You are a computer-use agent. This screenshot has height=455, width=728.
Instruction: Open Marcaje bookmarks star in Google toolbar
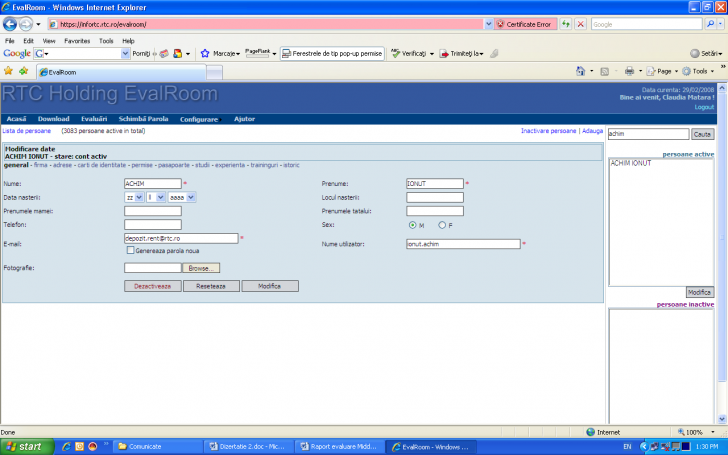tap(205, 53)
